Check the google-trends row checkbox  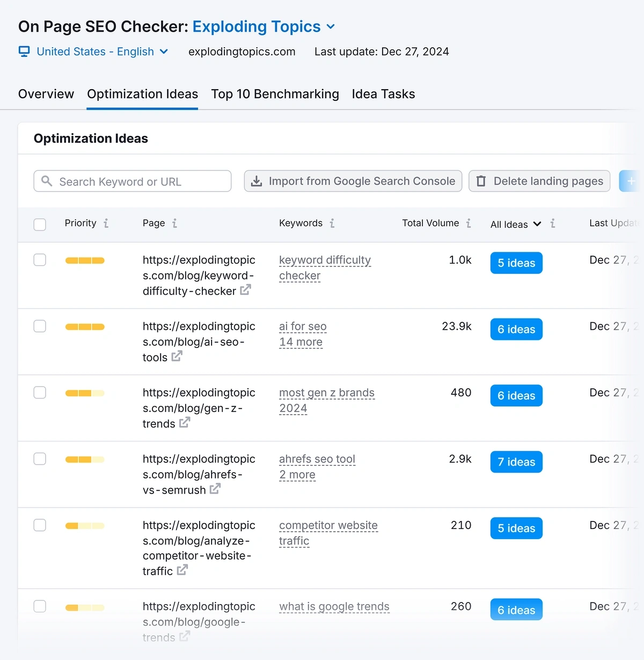coord(40,606)
